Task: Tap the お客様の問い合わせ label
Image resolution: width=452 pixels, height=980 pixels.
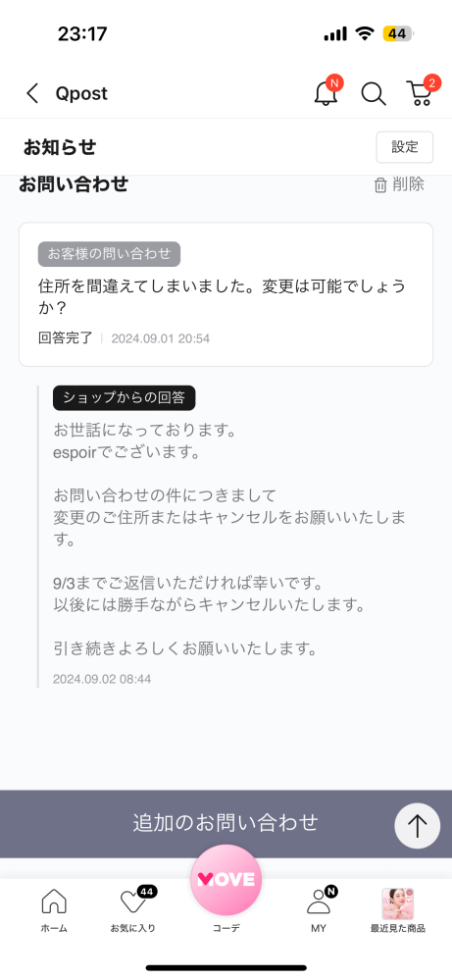Action: click(x=109, y=254)
